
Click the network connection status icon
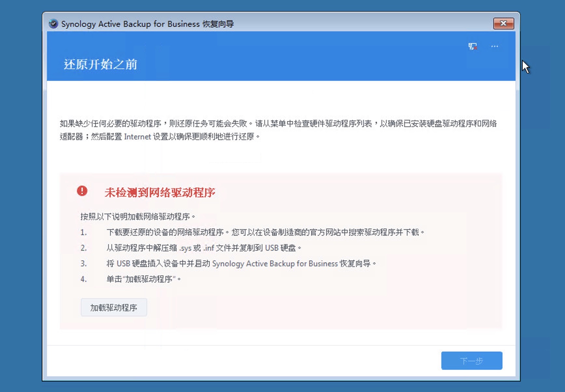tap(473, 46)
